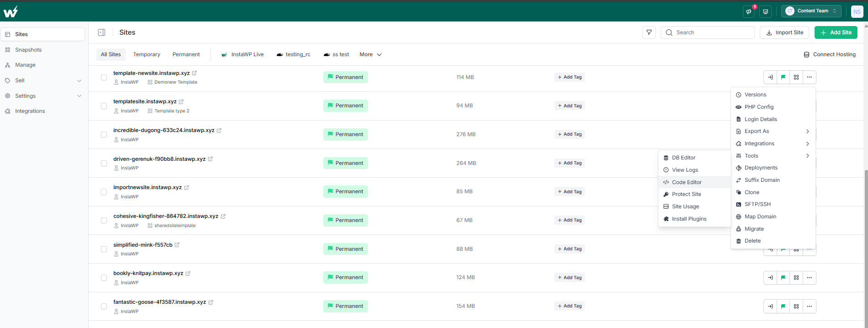This screenshot has width=868, height=328.
Task: Click the grid apps icon for bookly-knitpay row
Action: (796, 277)
